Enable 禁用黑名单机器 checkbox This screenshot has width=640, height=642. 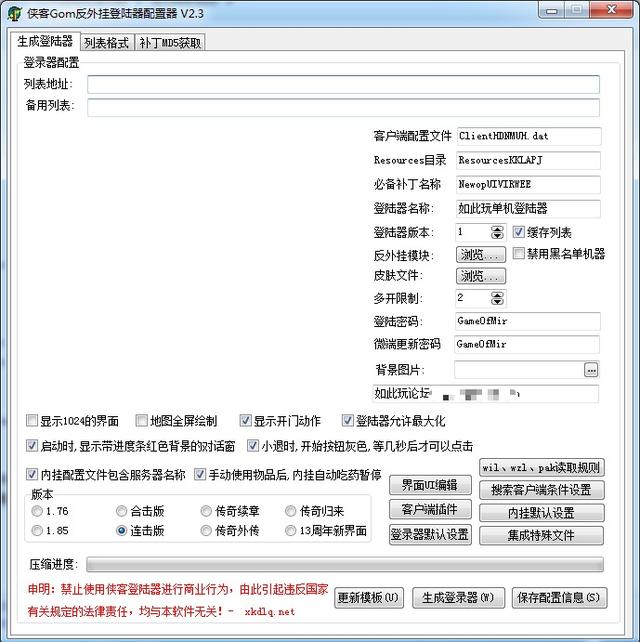pos(518,253)
